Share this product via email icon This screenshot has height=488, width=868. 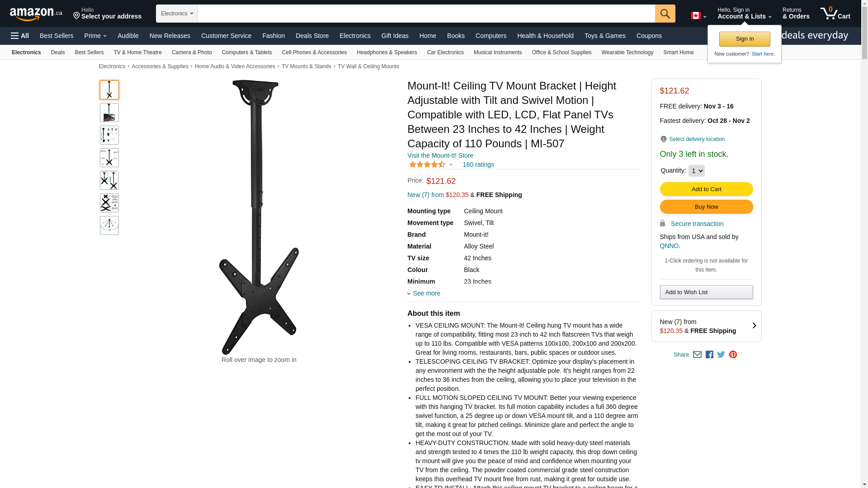coord(697,355)
